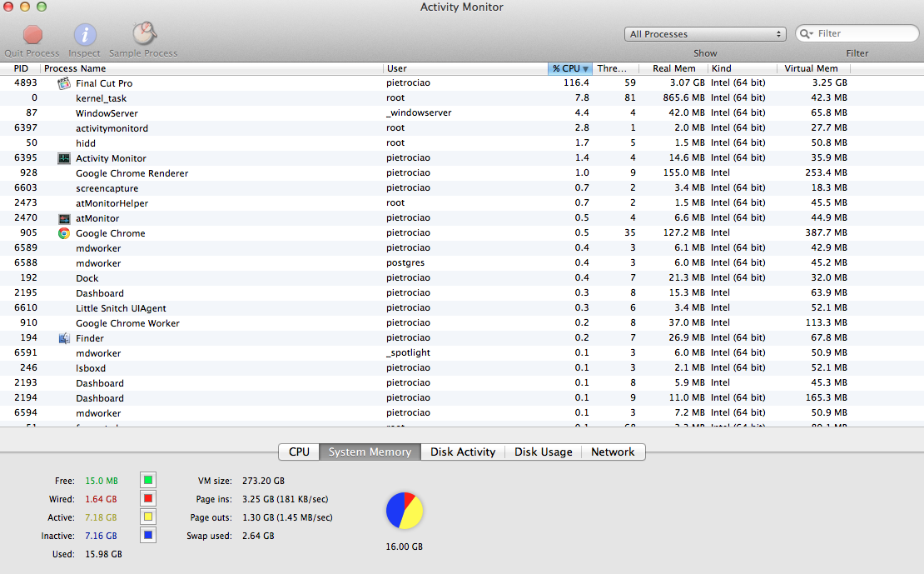924x574 pixels.
Task: Sort by Process Name column header
Action: point(212,68)
